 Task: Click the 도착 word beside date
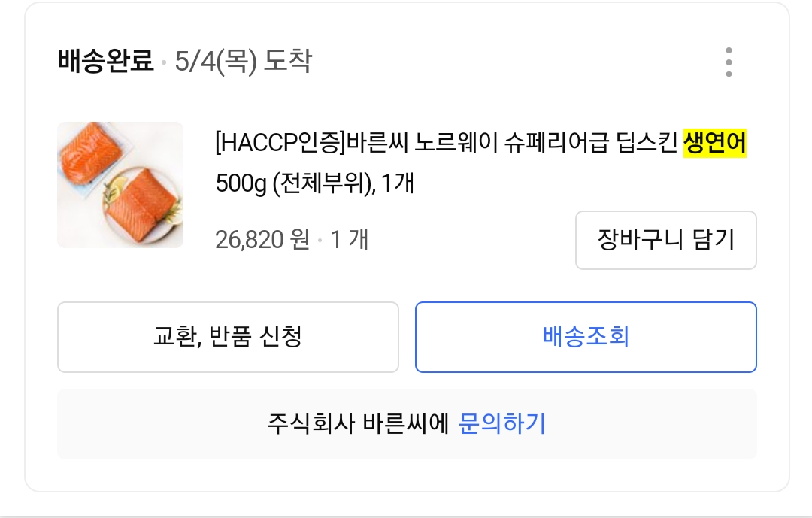[288, 61]
